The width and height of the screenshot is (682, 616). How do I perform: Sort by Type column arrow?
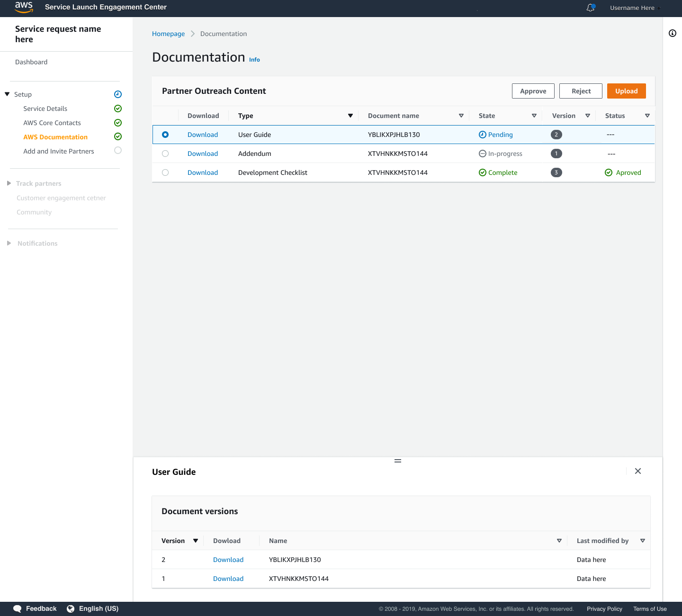click(350, 116)
